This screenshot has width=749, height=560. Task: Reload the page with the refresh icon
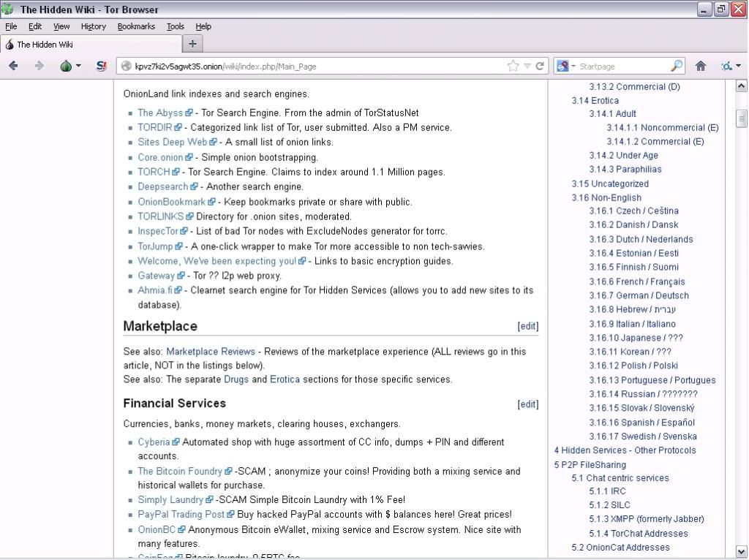(x=540, y=66)
